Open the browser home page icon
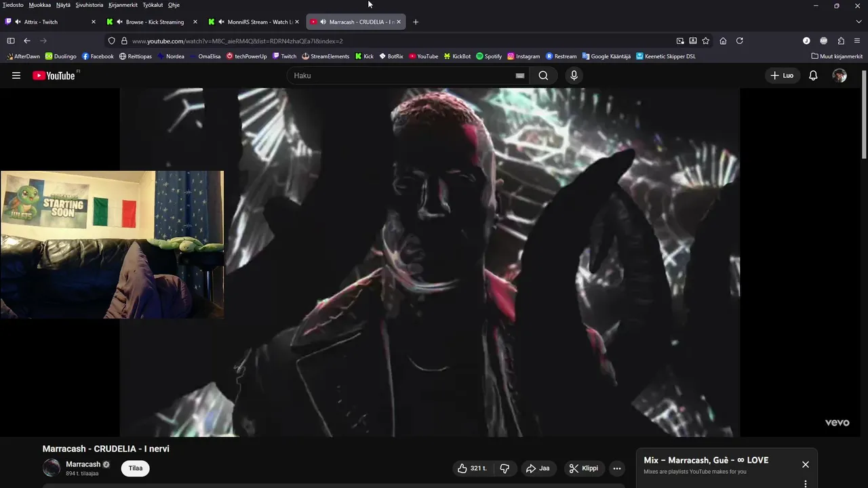The height and width of the screenshot is (488, 868). point(723,41)
